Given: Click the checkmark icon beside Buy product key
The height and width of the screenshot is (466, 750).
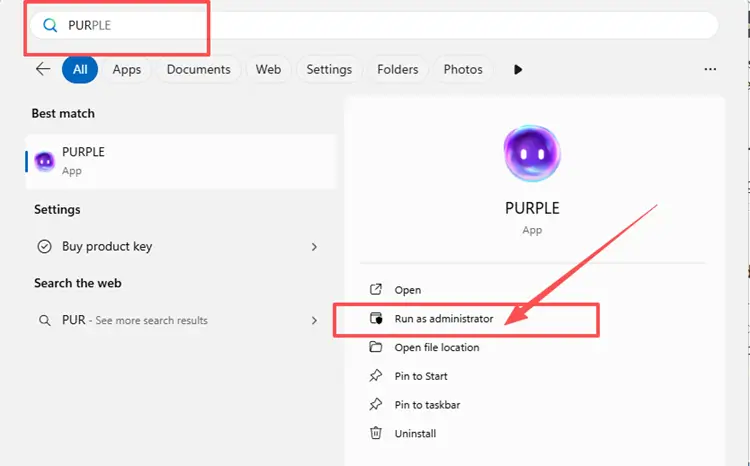Looking at the screenshot, I should point(44,246).
